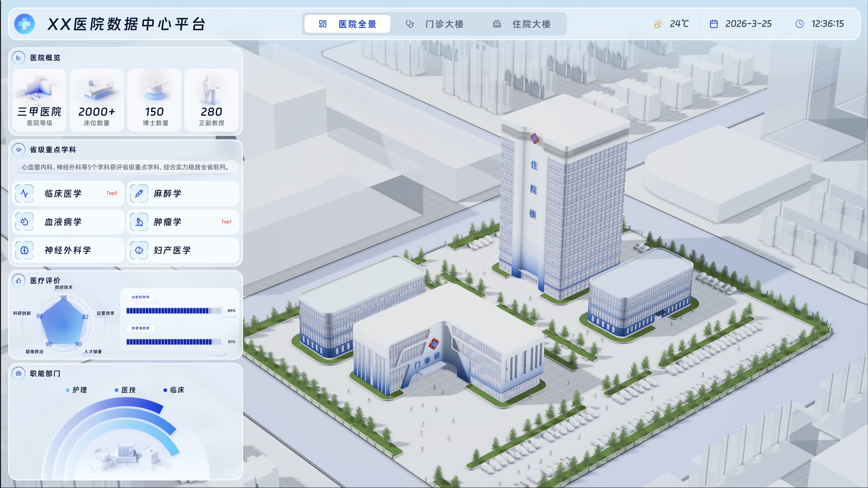Click the clock icon beside the time

click(799, 24)
